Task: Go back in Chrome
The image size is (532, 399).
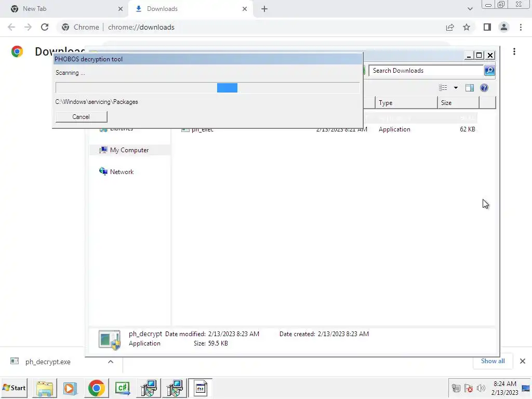Action: pos(11,27)
